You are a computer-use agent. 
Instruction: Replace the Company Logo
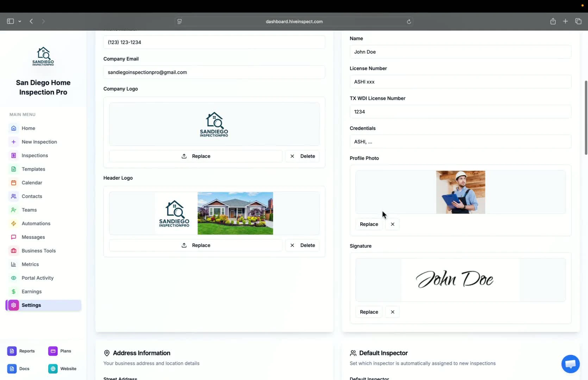click(x=196, y=156)
